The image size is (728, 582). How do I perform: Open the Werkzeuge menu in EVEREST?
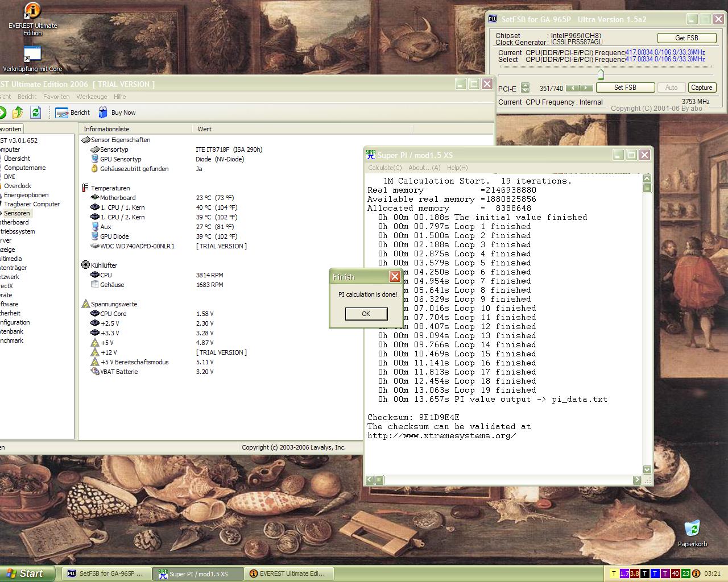click(x=92, y=97)
